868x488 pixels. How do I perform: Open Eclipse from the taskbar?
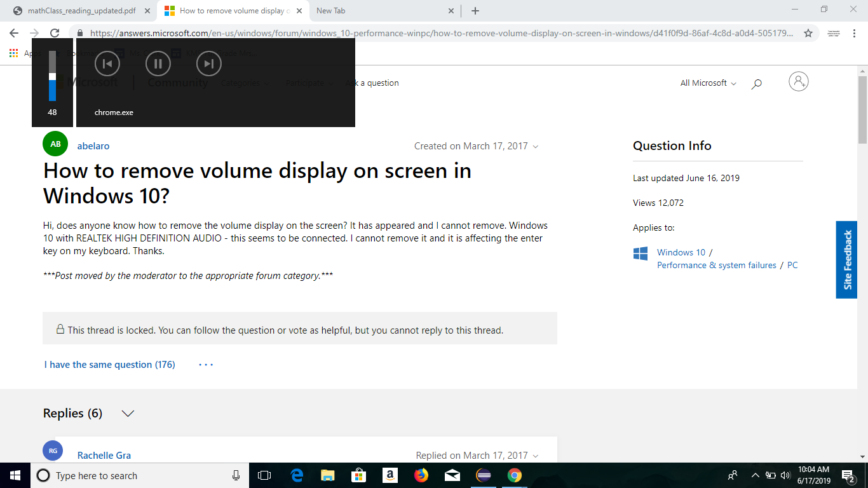tap(484, 475)
